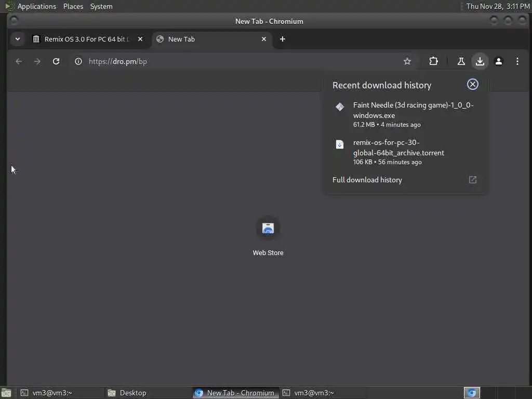Click the clock showing Thu Nov 28
The image size is (532, 399).
click(x=498, y=6)
